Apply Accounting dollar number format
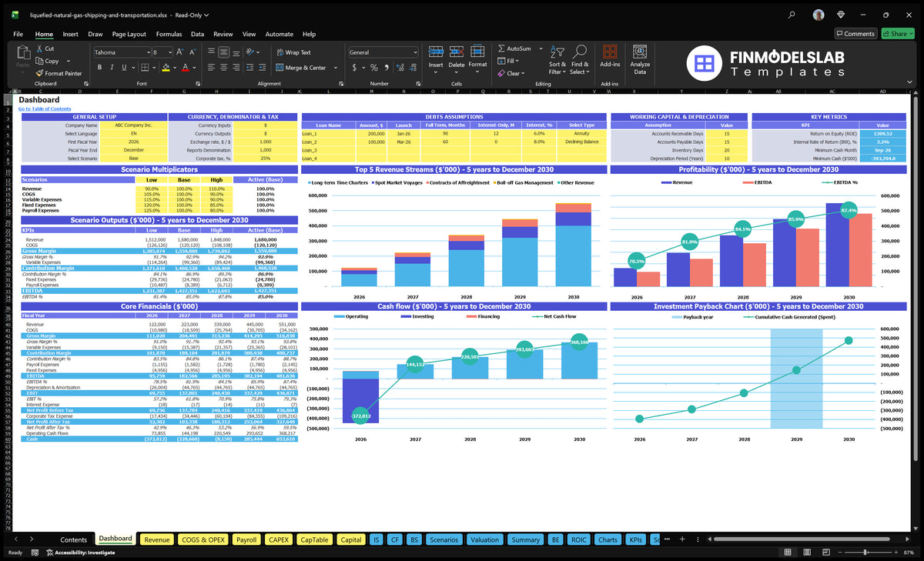Viewport: 924px width, 561px height. point(353,68)
